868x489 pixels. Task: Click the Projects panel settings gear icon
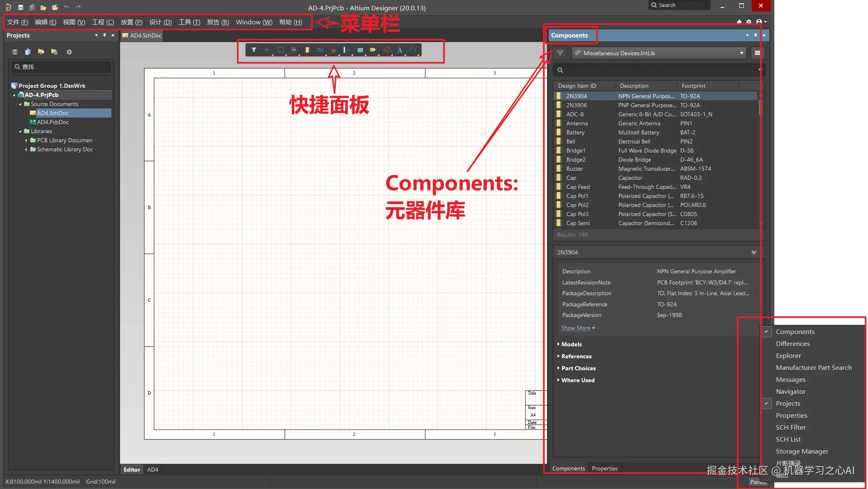click(x=69, y=52)
